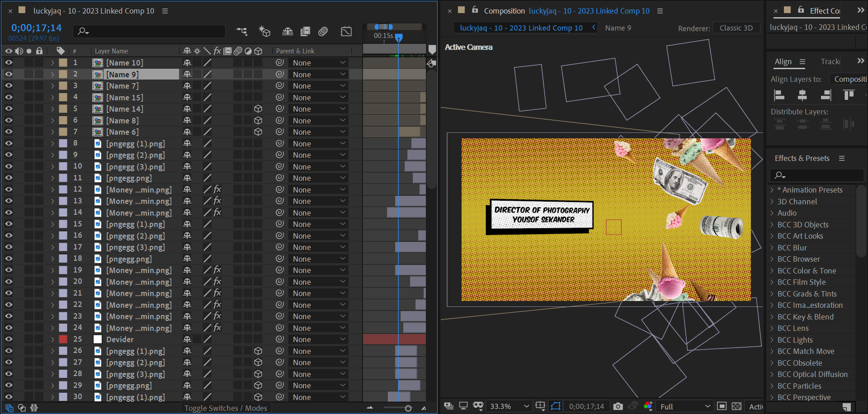Viewport: 868px width, 414px height.
Task: Expand the BCC Blur effects category
Action: 772,248
